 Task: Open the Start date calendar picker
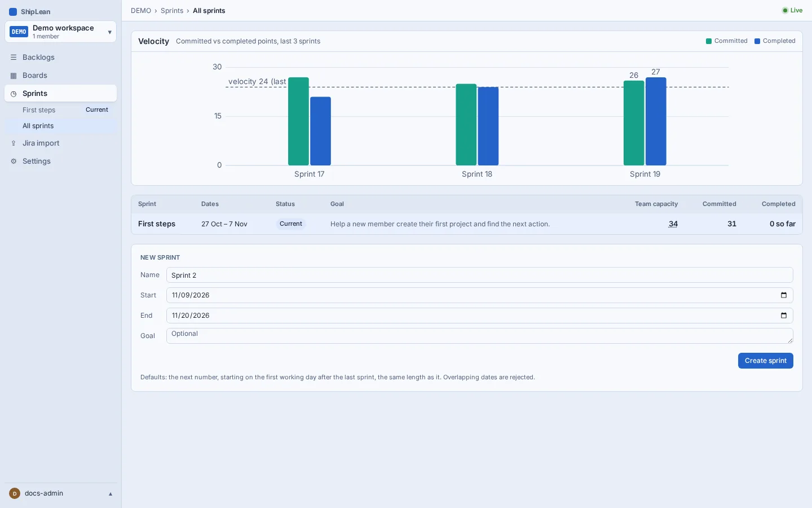click(783, 295)
